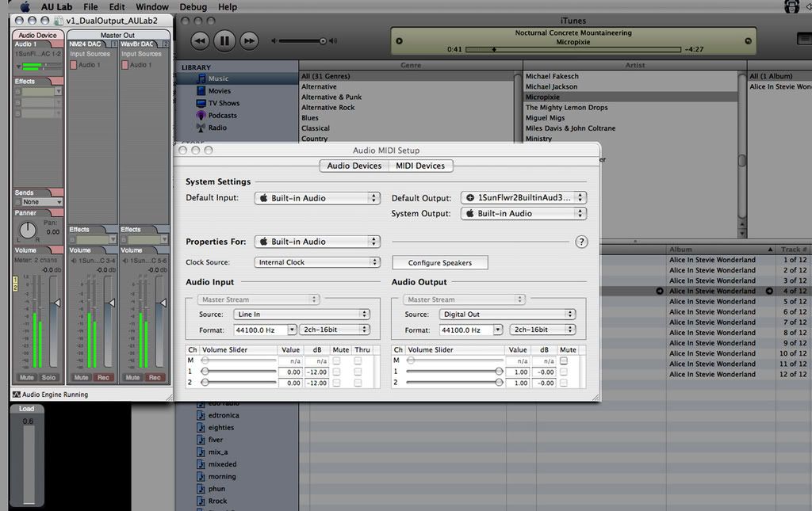This screenshot has height=511, width=812.
Task: Open the Clock Source dropdown
Action: [317, 262]
